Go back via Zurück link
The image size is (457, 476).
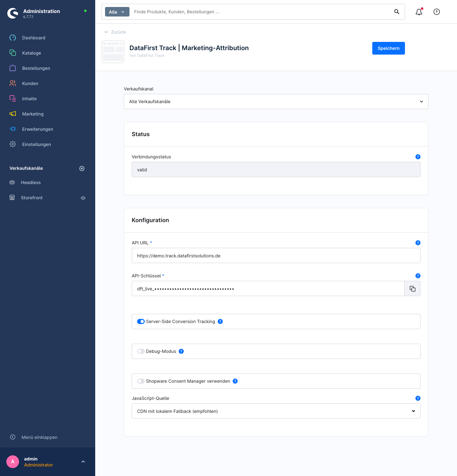coord(115,32)
